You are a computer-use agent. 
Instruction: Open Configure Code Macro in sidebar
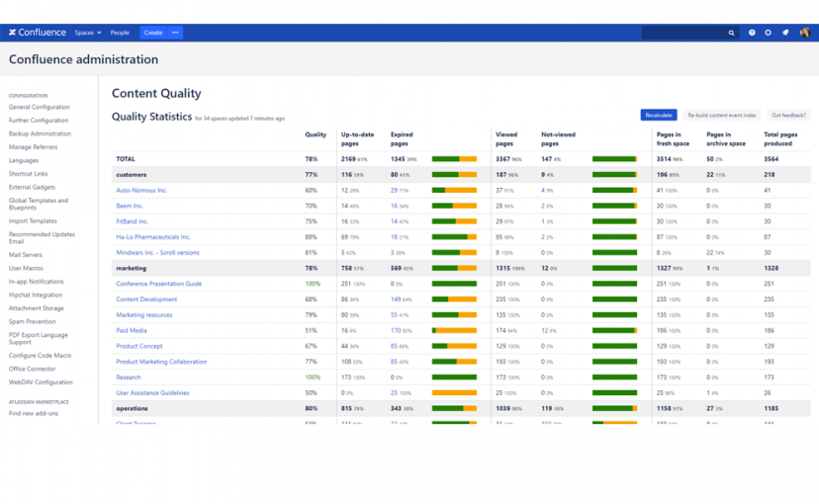(x=41, y=356)
